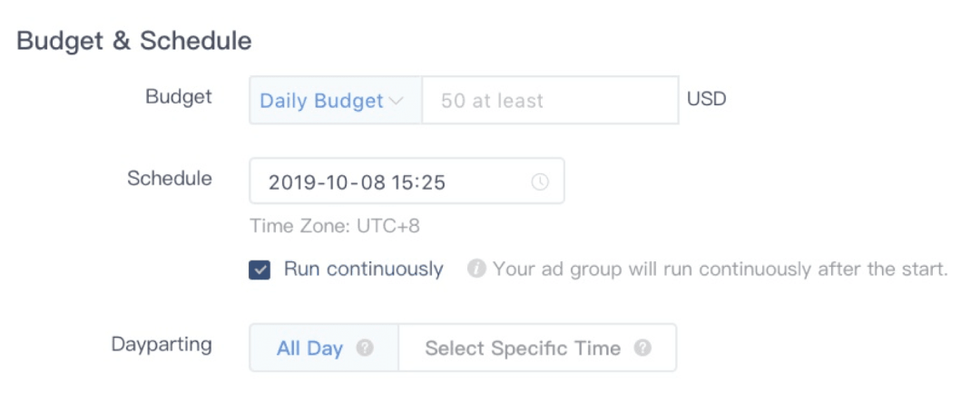The height and width of the screenshot is (412, 980).
Task: Select the All Day dayparting option
Action: (310, 348)
